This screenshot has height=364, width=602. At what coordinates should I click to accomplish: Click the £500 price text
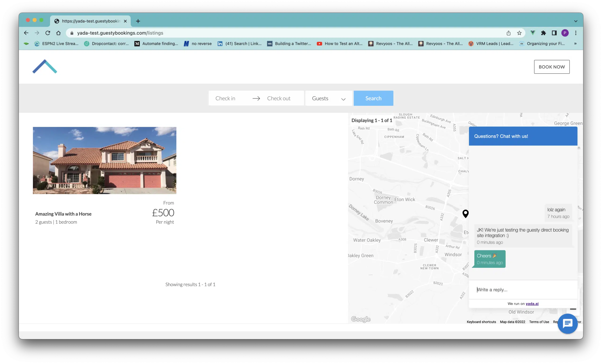(x=163, y=213)
